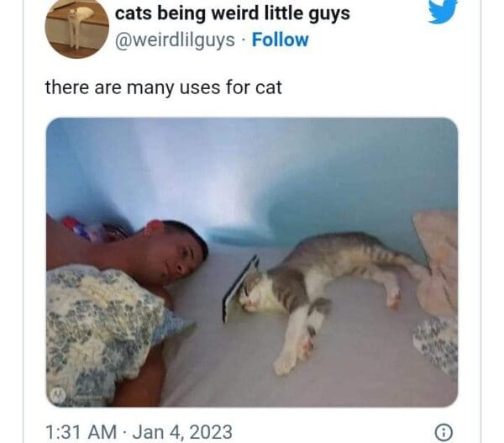Viewport: 504px width, 443px height.
Task: Open the tweet info circle icon
Action: click(x=444, y=432)
